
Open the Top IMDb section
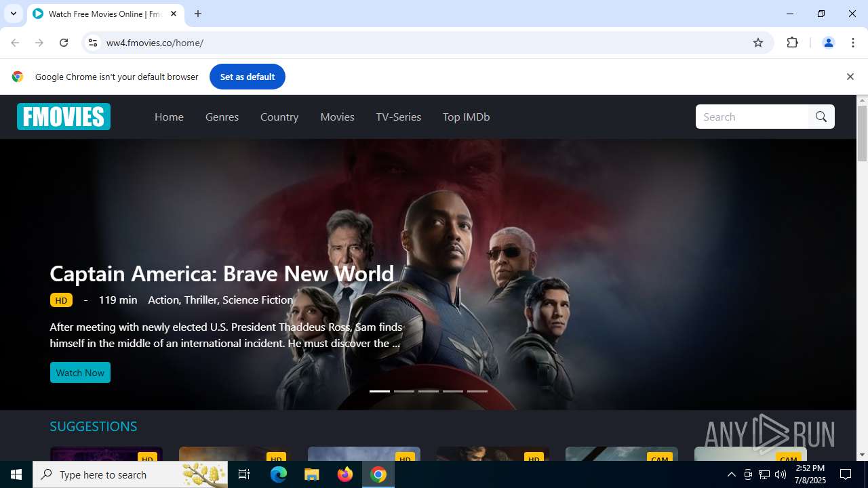pyautogui.click(x=466, y=117)
